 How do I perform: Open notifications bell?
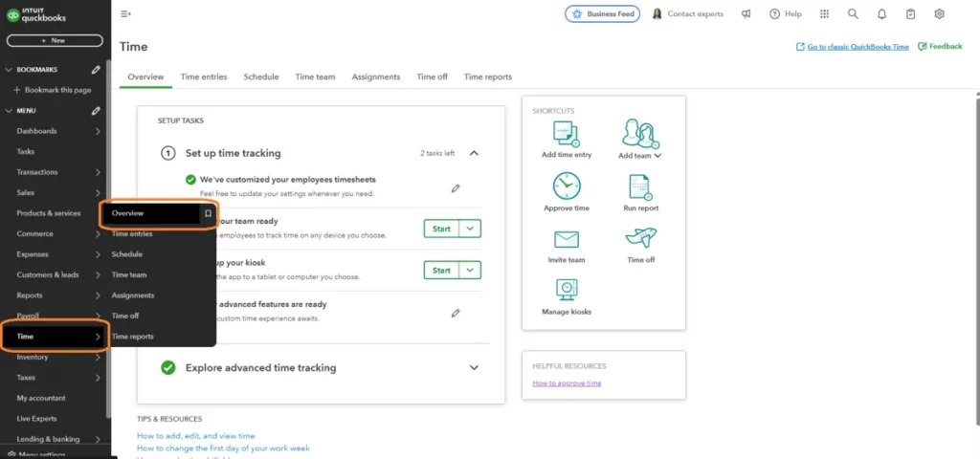(881, 13)
